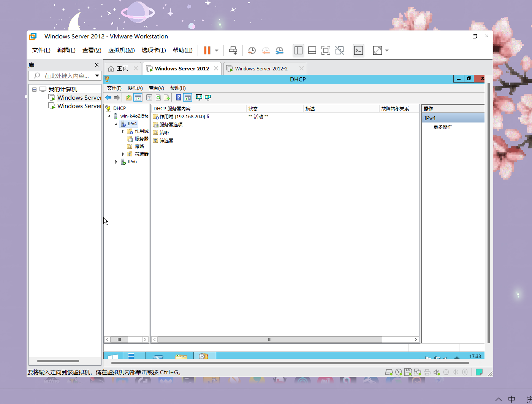Select first Windows Server VM in library
Screen dimensions: 532x404
coord(74,98)
